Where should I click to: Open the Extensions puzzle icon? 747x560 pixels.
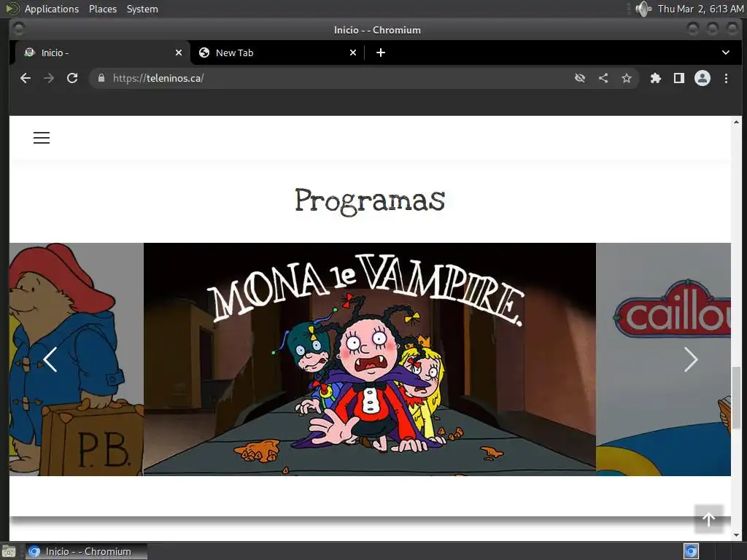(x=656, y=78)
